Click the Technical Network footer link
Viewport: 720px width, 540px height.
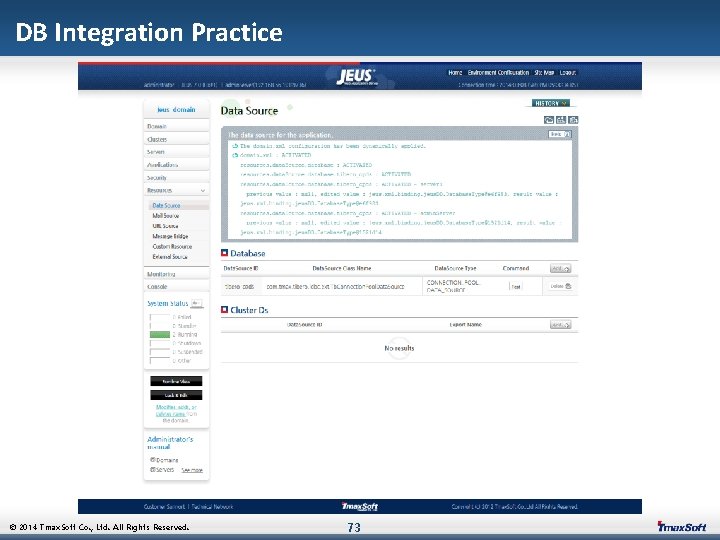213,506
